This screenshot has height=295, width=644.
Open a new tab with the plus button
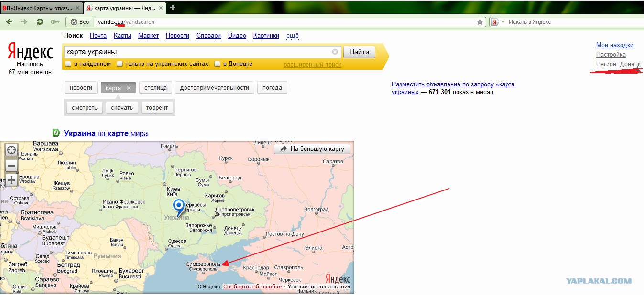173,7
